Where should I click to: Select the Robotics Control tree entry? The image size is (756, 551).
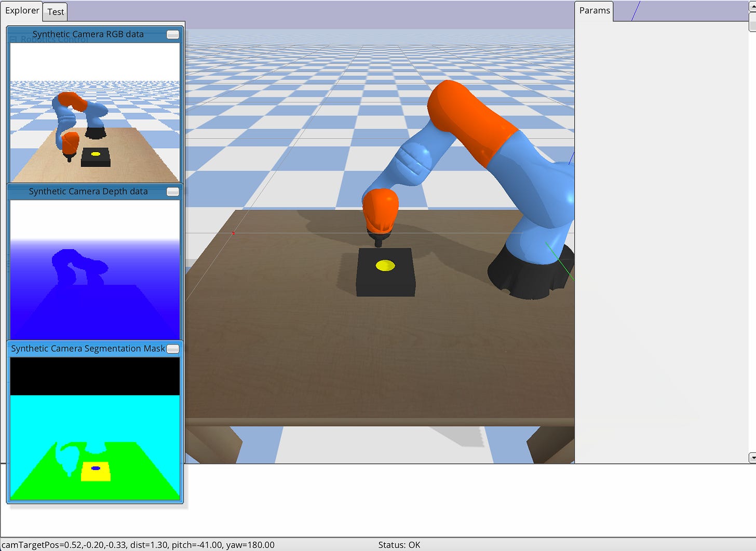[54, 39]
